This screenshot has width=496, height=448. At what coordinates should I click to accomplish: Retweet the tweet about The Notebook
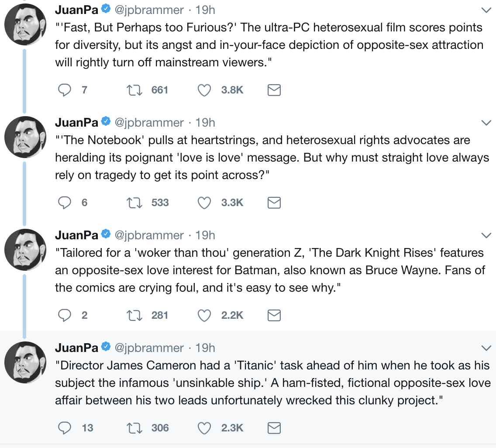tap(131, 203)
